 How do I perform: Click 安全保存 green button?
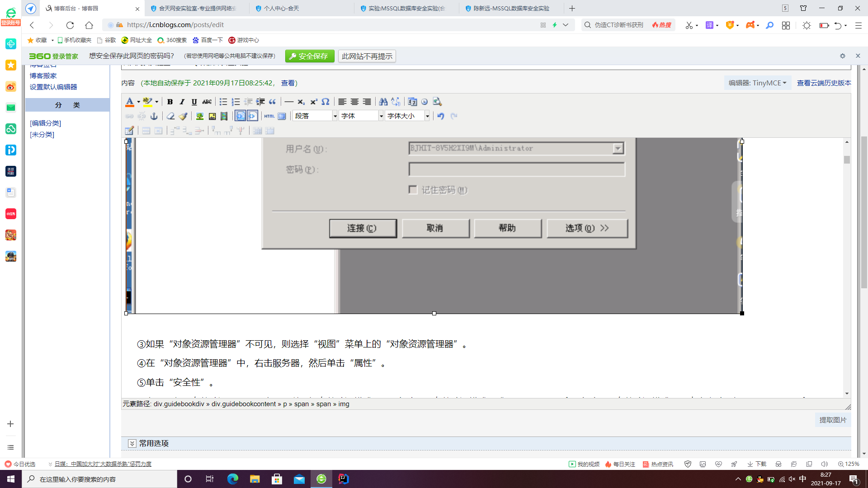click(x=310, y=56)
